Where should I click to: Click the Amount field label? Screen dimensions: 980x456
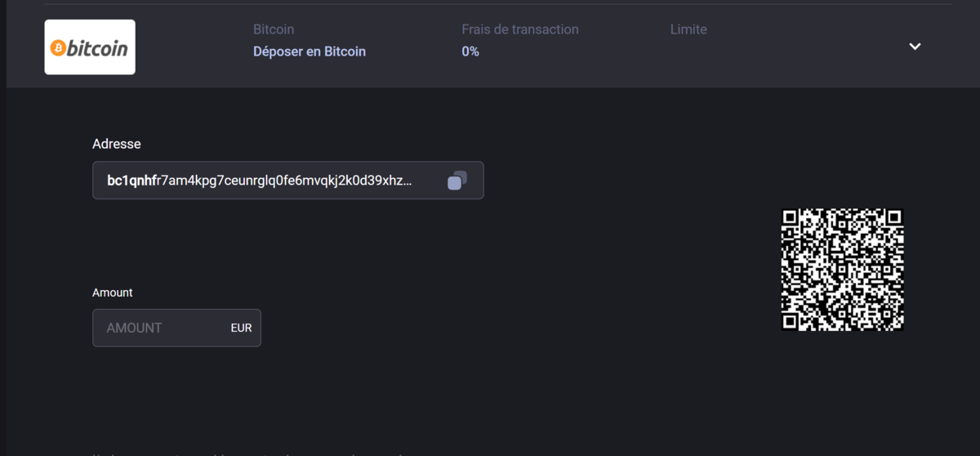[113, 293]
